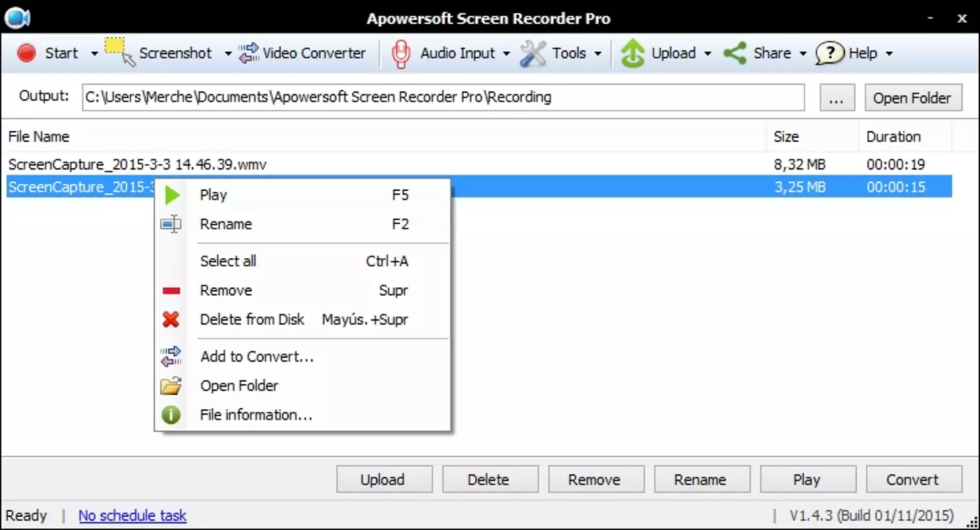Screen dimensions: 980x530
Task: Click the Video Converter arrows icon
Action: 249,53
